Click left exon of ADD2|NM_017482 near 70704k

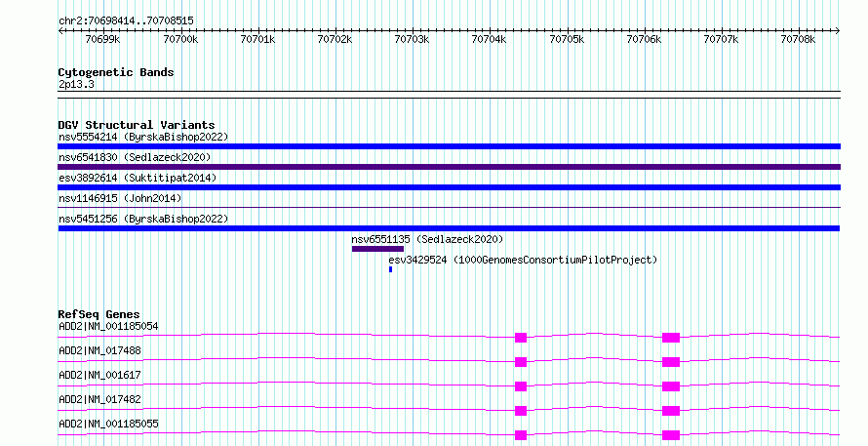(521, 411)
